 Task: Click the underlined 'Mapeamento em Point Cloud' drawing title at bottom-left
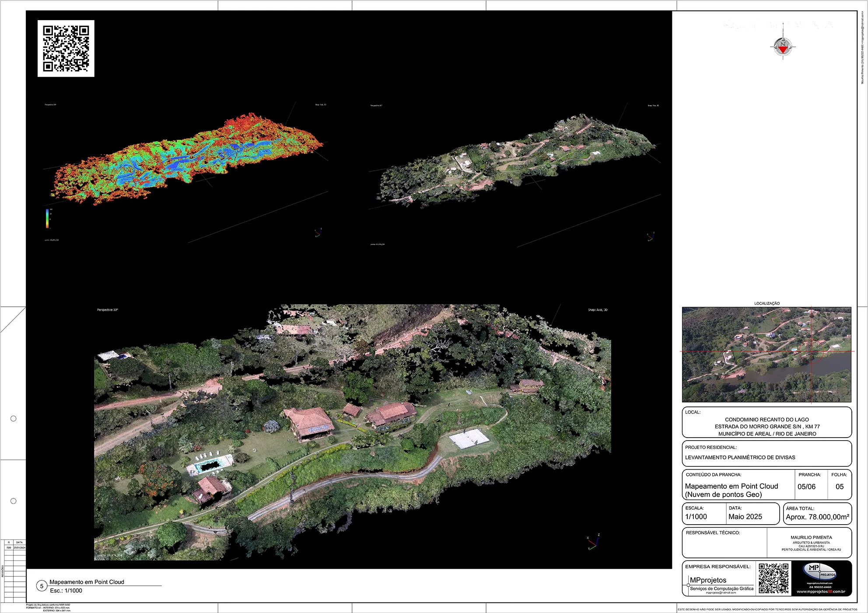click(x=87, y=582)
